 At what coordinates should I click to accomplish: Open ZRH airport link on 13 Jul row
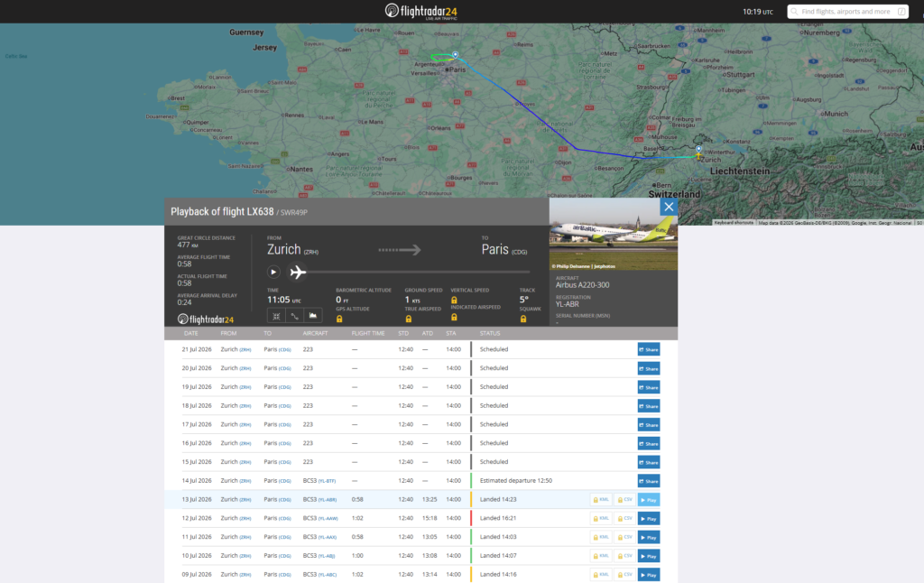(245, 500)
